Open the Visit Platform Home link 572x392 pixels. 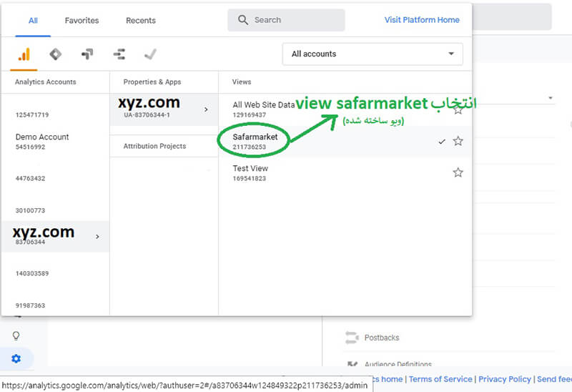[x=422, y=20]
